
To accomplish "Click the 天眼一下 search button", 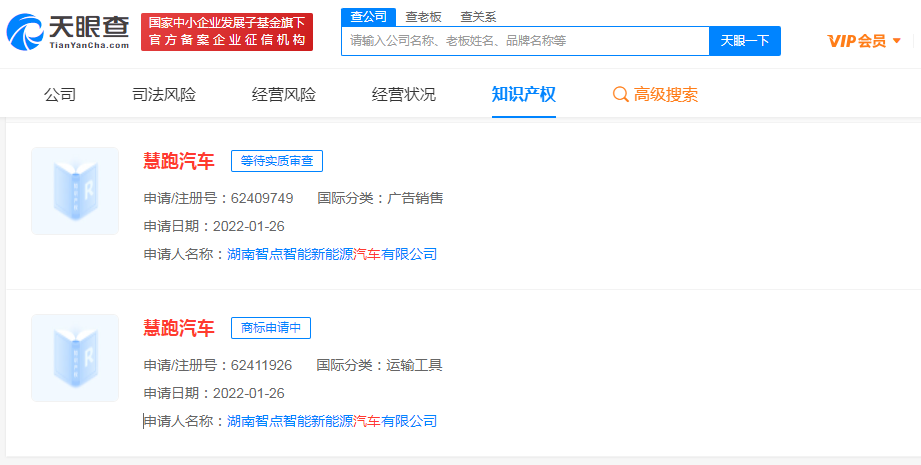I will [745, 41].
